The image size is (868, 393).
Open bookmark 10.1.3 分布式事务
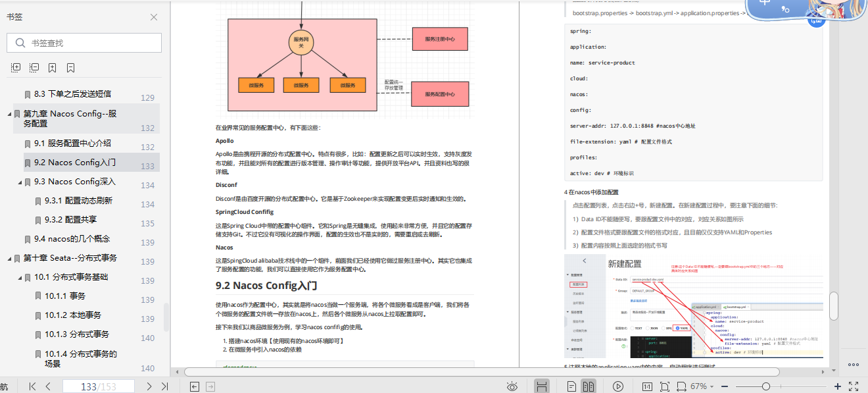(78, 334)
